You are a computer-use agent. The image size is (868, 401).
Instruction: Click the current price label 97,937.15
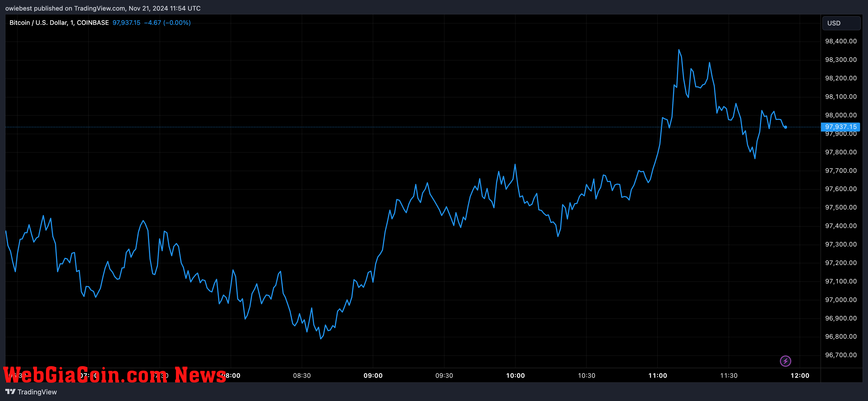(x=840, y=127)
